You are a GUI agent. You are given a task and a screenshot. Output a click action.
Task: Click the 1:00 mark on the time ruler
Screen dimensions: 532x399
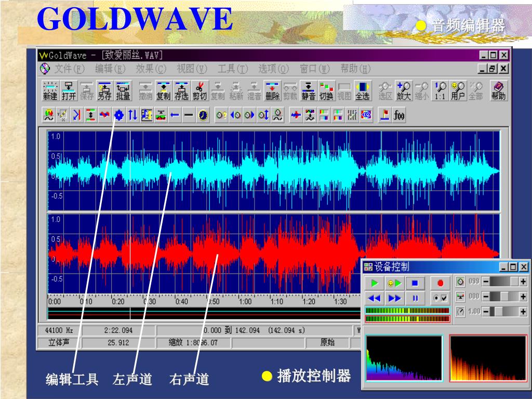(245, 301)
